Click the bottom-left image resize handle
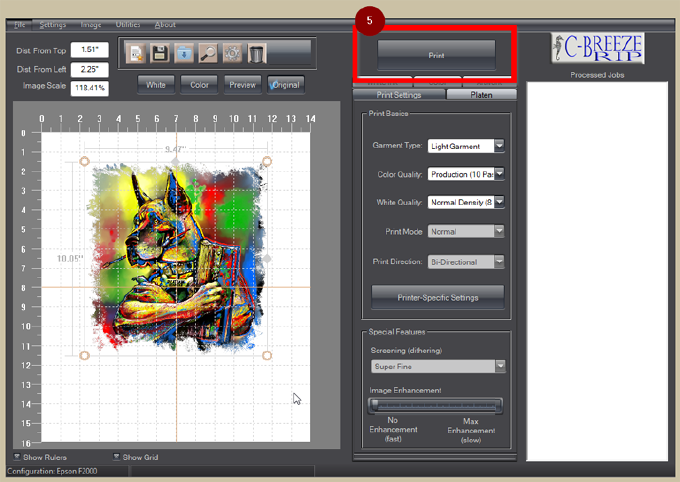Viewport: 680px width, 482px height. point(85,355)
